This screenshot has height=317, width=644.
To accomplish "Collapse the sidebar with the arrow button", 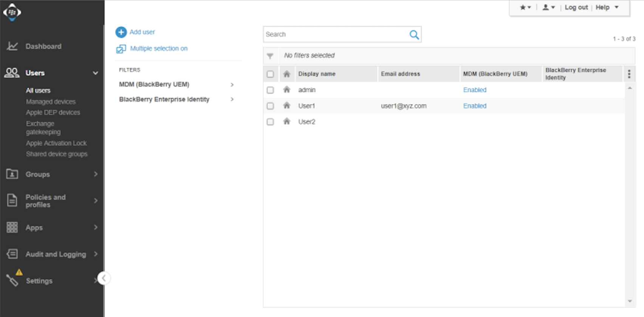I will pos(104,278).
